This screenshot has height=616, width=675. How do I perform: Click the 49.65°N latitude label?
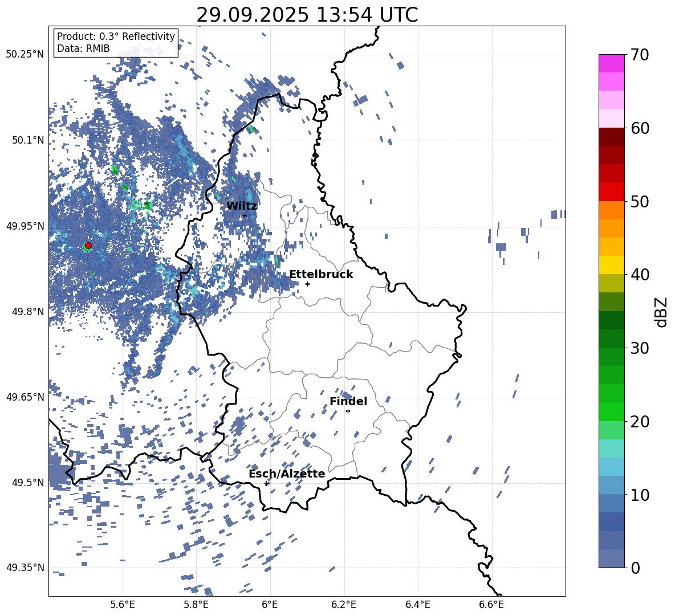click(x=25, y=397)
